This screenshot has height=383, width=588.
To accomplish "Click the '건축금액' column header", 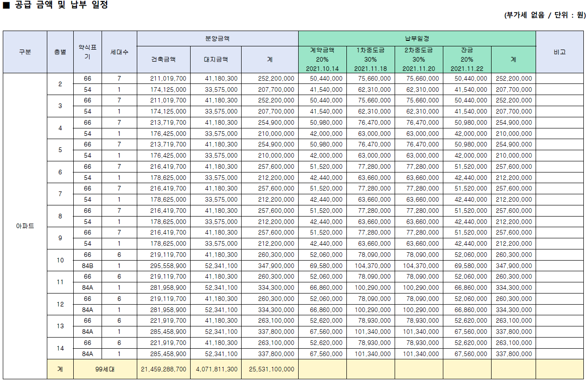I will (164, 59).
